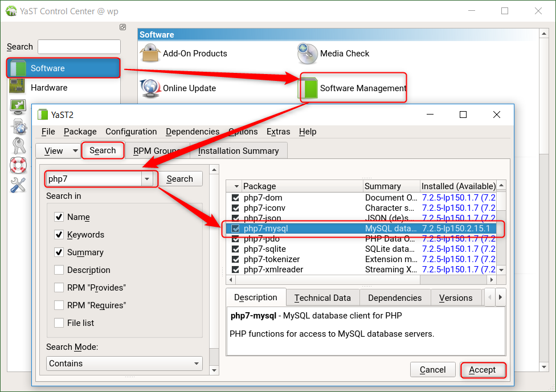556x392 pixels.
Task: Open the Support lifebuoy category icon
Action: click(x=18, y=165)
